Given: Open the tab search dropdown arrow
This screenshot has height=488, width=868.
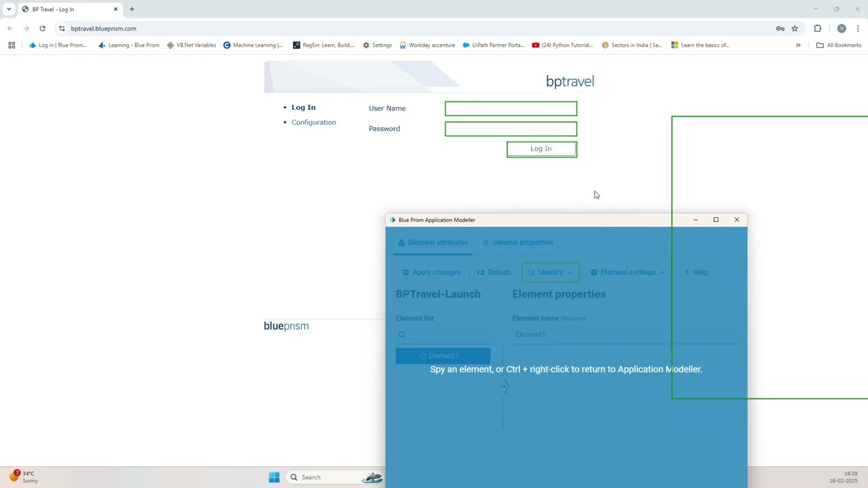Looking at the screenshot, I should pyautogui.click(x=9, y=9).
